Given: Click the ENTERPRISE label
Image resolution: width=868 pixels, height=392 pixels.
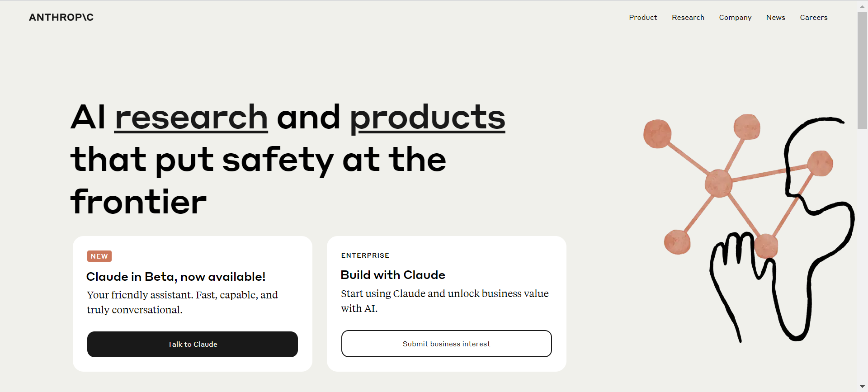Looking at the screenshot, I should coord(365,255).
